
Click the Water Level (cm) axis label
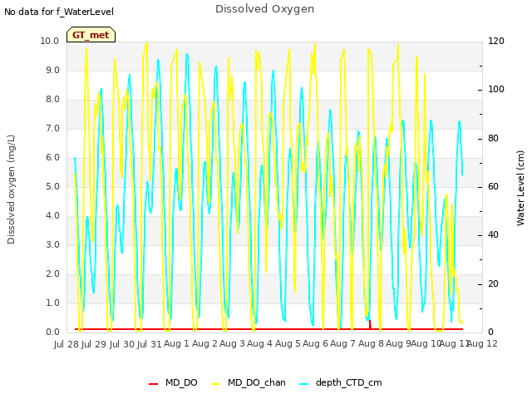(520, 189)
